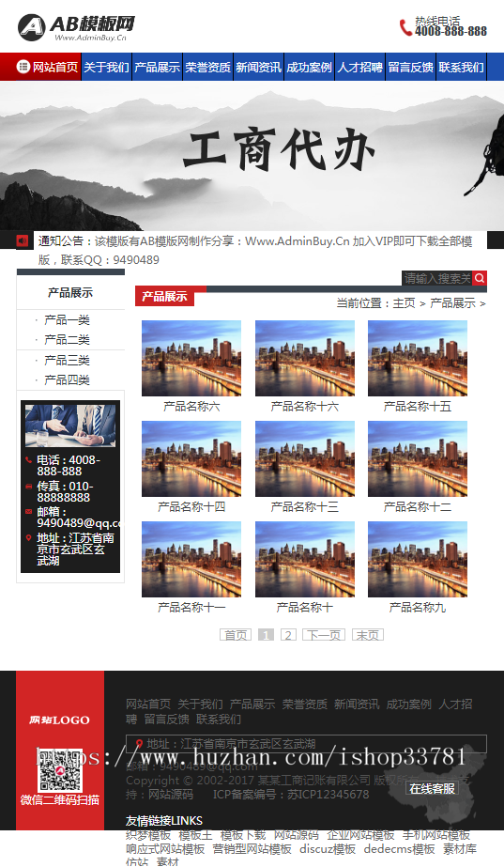Select 产品一类 in the sidebar

point(67,319)
